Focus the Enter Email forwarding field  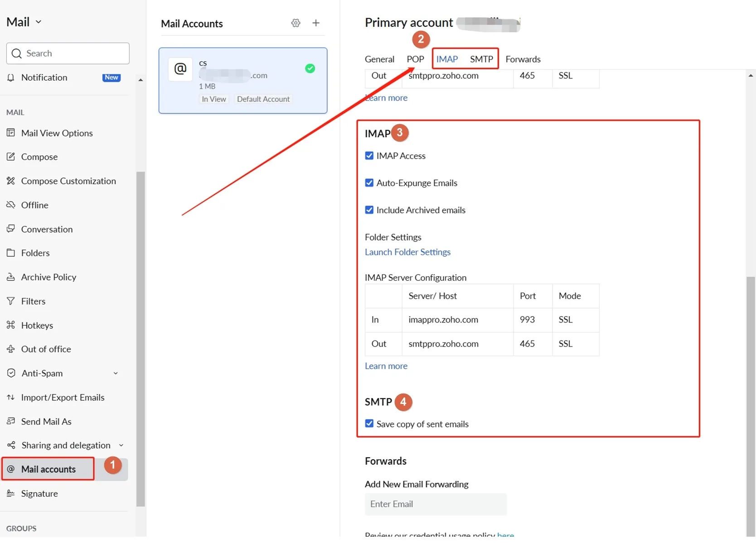[436, 504]
